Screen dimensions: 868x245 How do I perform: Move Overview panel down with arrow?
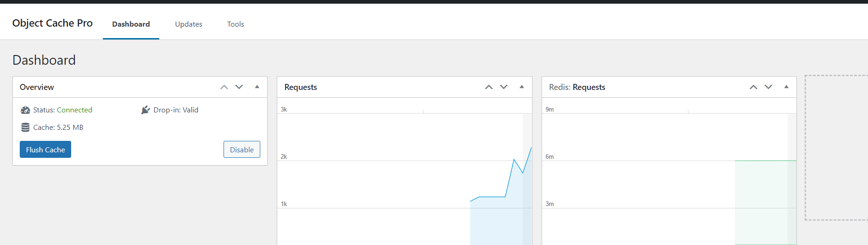pos(239,87)
